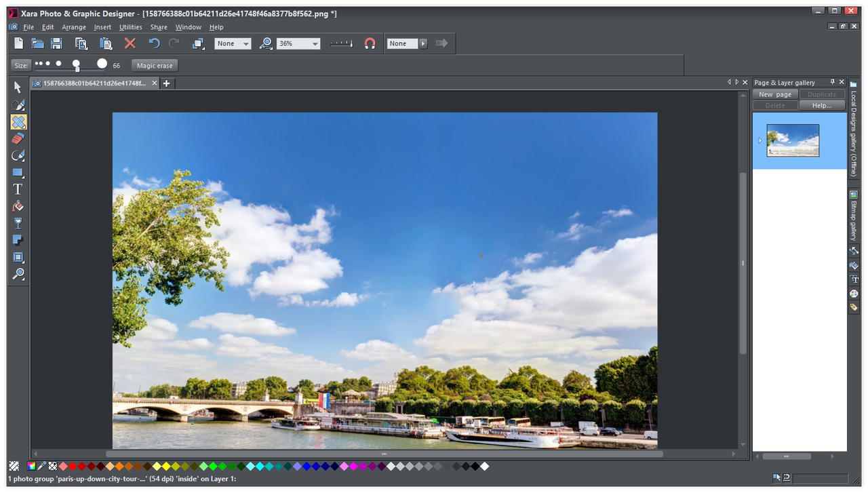Expand page 1 triangle in Layer gallery
Screen dimensions: 868x493
(759, 140)
